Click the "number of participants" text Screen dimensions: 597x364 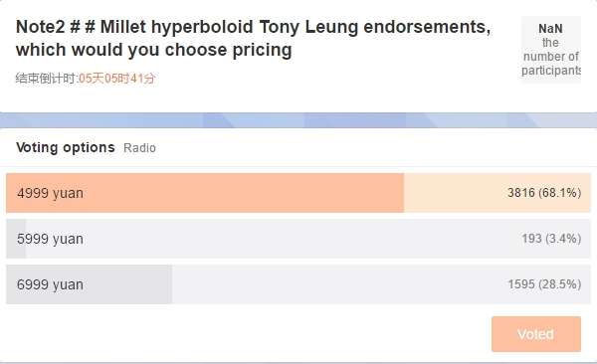pos(551,64)
